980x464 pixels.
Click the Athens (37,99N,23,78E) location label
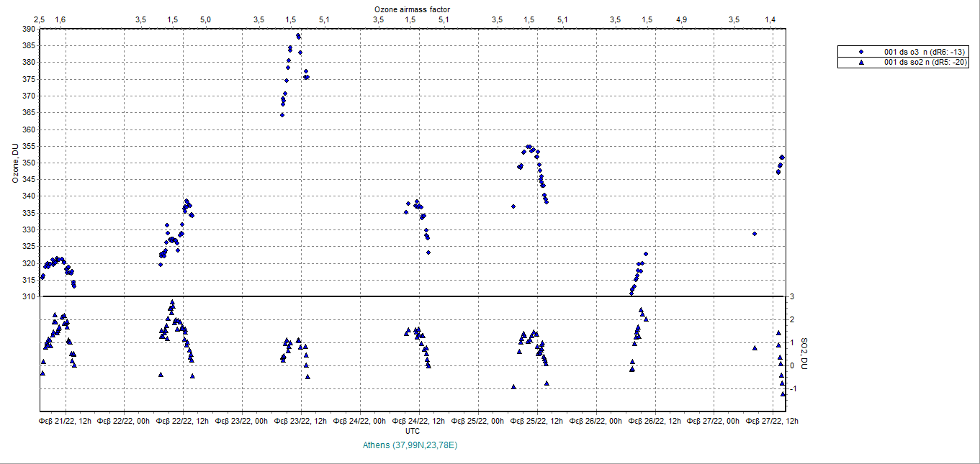pyautogui.click(x=411, y=446)
